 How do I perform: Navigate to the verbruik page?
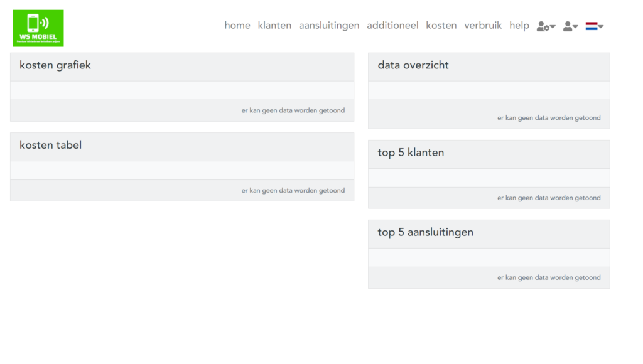[483, 25]
